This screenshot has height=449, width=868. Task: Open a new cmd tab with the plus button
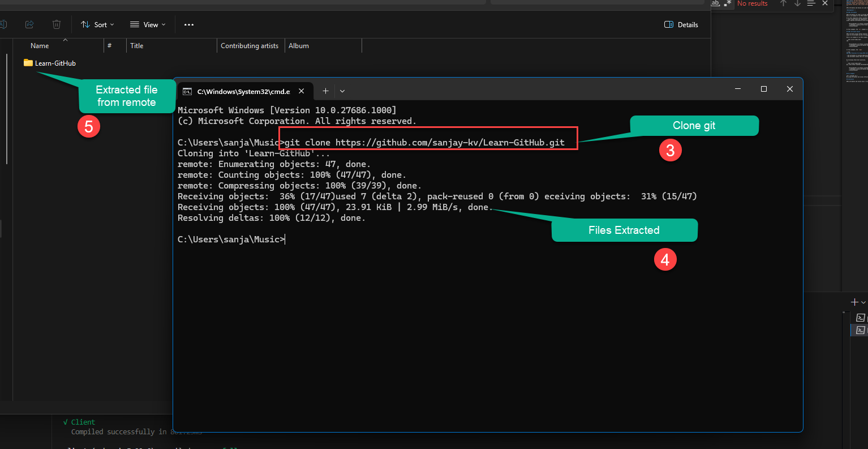coord(325,91)
